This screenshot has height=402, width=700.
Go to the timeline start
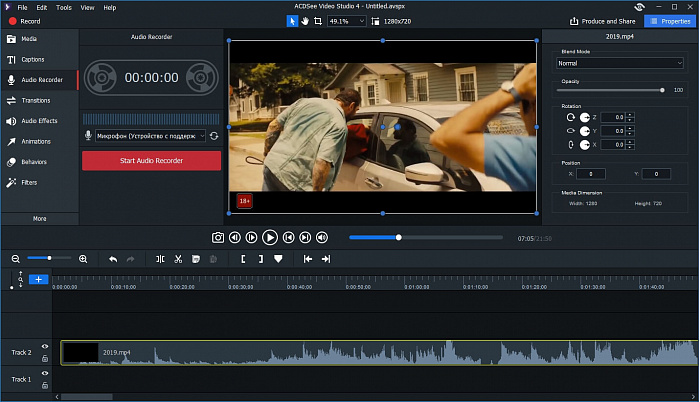[x=308, y=259]
